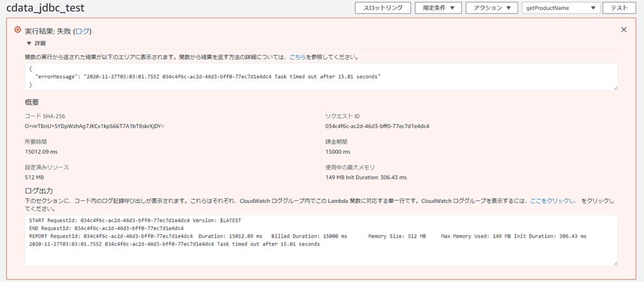
Task: Open the getProductName test event selector
Action: [x=561, y=8]
